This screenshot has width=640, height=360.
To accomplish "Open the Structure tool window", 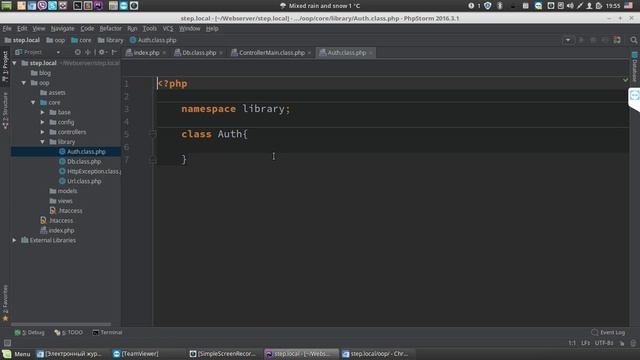I will coord(5,111).
